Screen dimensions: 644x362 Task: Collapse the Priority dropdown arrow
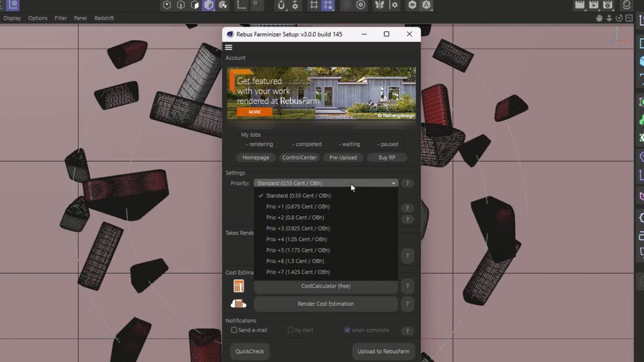[393, 183]
